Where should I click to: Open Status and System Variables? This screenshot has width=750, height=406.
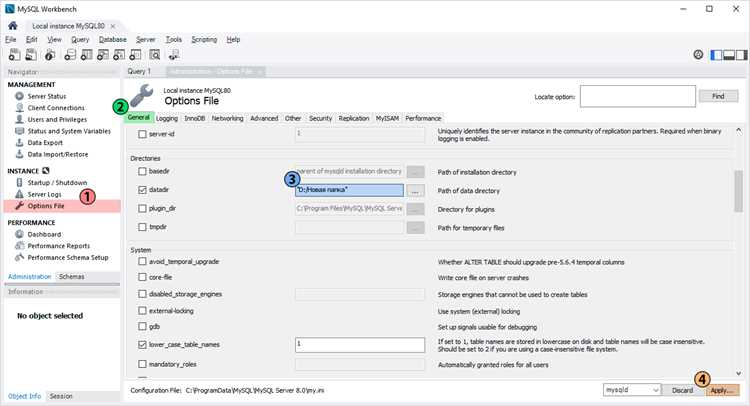point(69,131)
